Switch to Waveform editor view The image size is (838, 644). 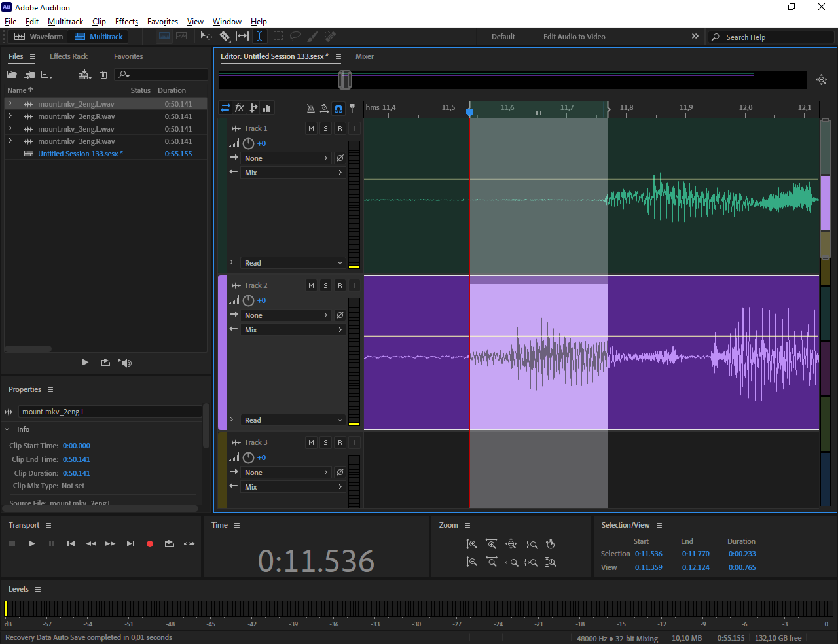[x=39, y=37]
